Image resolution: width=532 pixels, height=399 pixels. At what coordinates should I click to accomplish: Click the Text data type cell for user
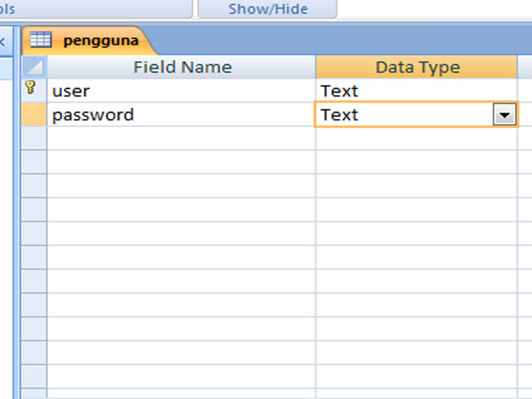pos(416,91)
